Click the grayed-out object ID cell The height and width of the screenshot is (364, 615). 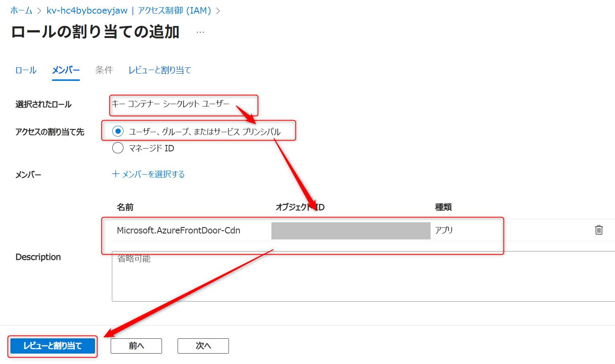(x=350, y=231)
